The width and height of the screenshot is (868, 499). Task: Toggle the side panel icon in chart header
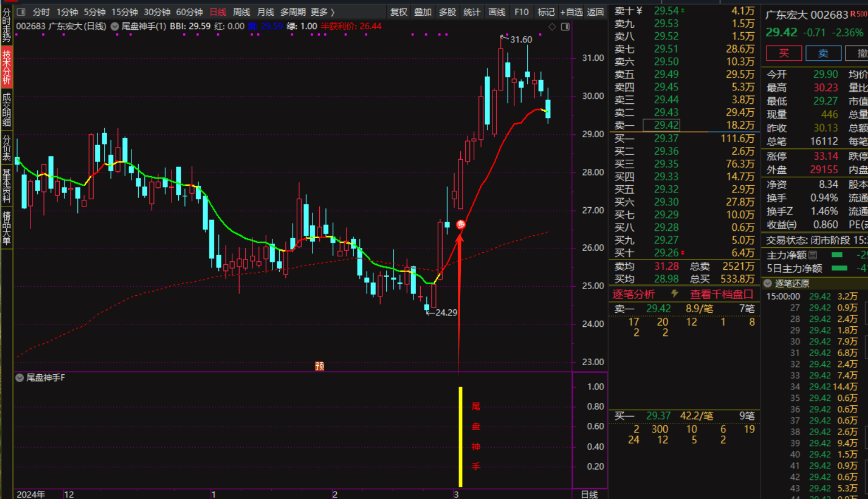point(565,27)
